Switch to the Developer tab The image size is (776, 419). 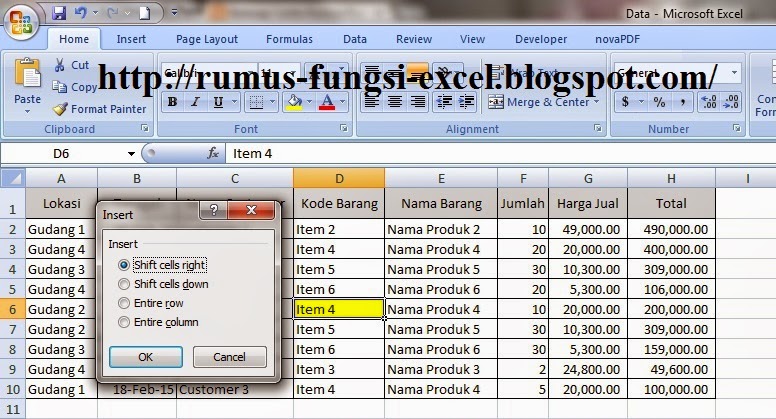(x=541, y=39)
